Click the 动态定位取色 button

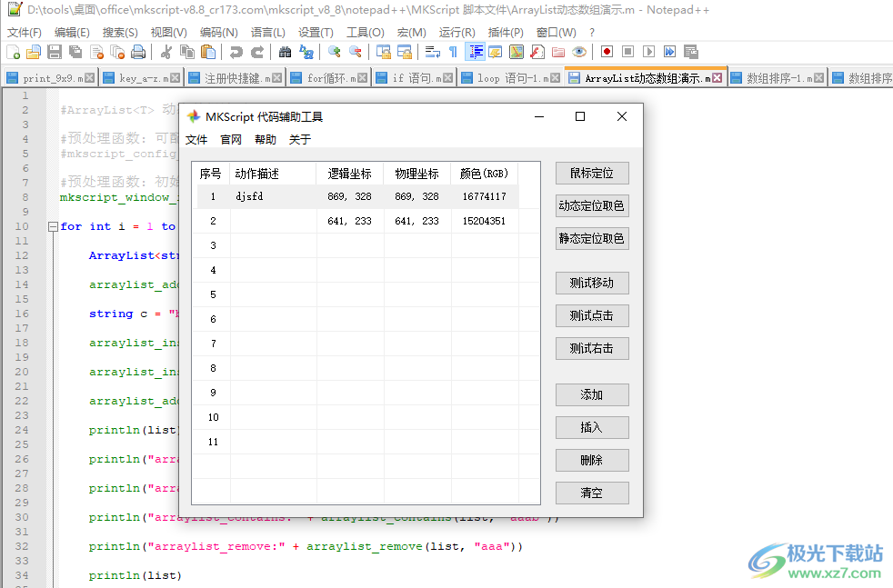point(592,205)
